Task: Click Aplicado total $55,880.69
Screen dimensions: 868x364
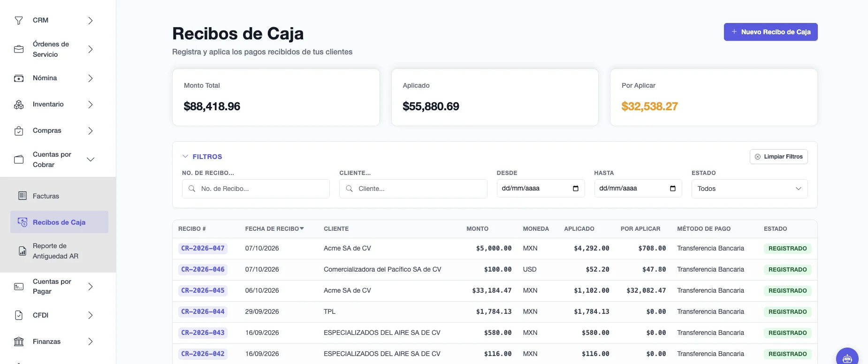Action: pyautogui.click(x=431, y=106)
